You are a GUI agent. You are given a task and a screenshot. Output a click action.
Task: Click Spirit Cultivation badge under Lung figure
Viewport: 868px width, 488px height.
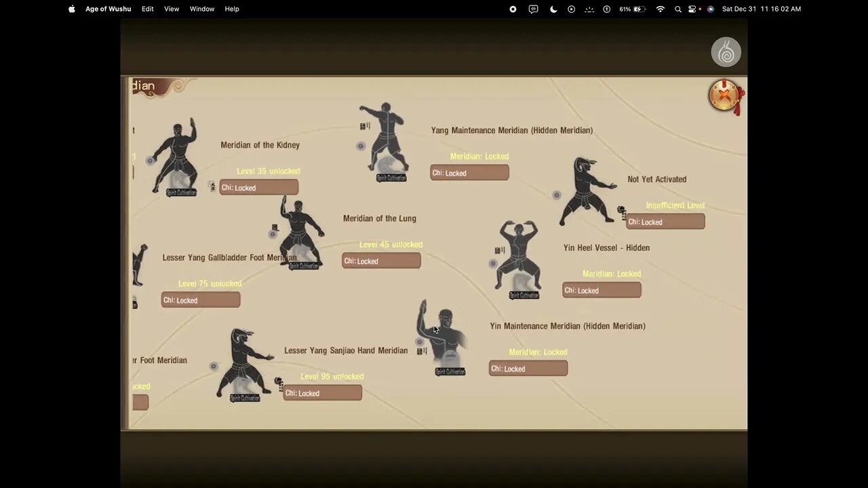click(x=304, y=266)
